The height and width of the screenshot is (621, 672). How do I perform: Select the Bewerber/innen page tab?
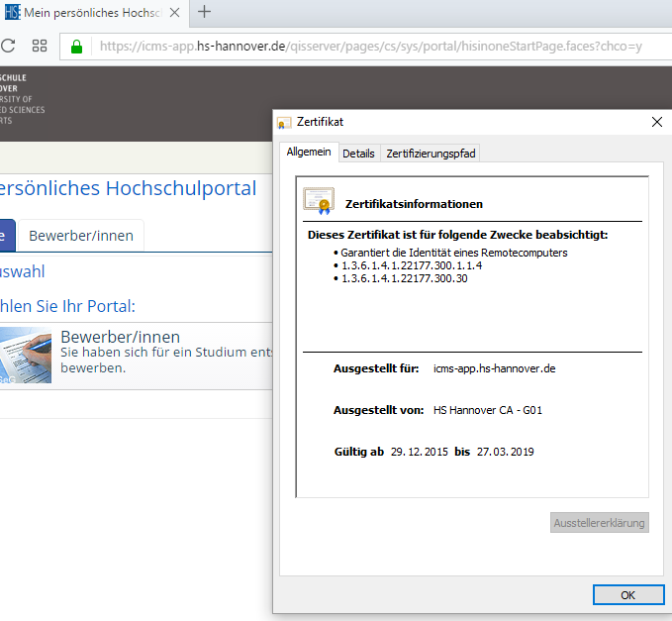point(81,236)
